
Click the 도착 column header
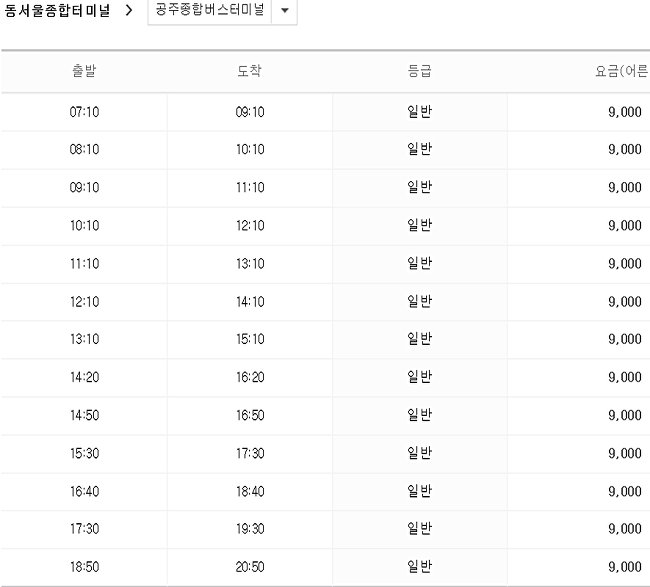(250, 71)
